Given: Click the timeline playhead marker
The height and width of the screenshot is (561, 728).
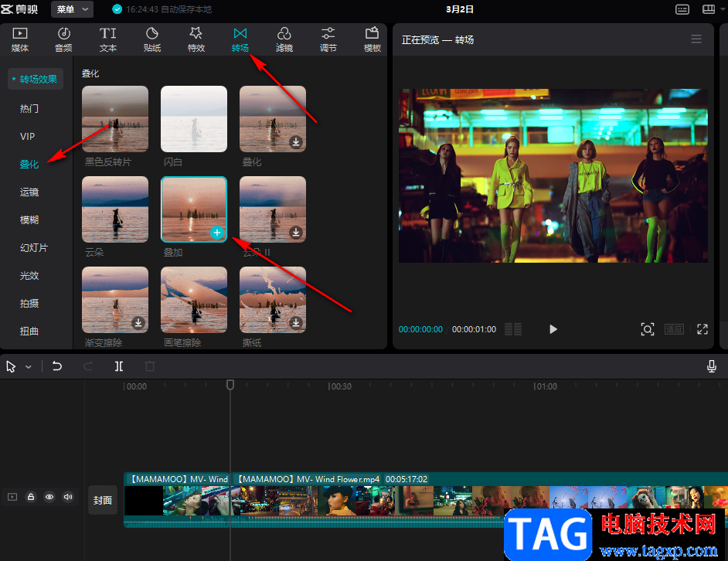Looking at the screenshot, I should [x=230, y=385].
